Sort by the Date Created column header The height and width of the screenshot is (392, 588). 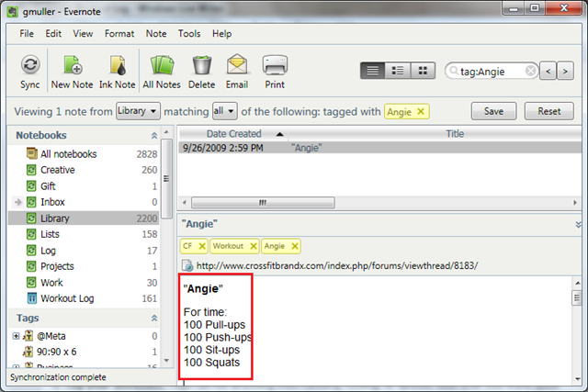click(x=233, y=134)
